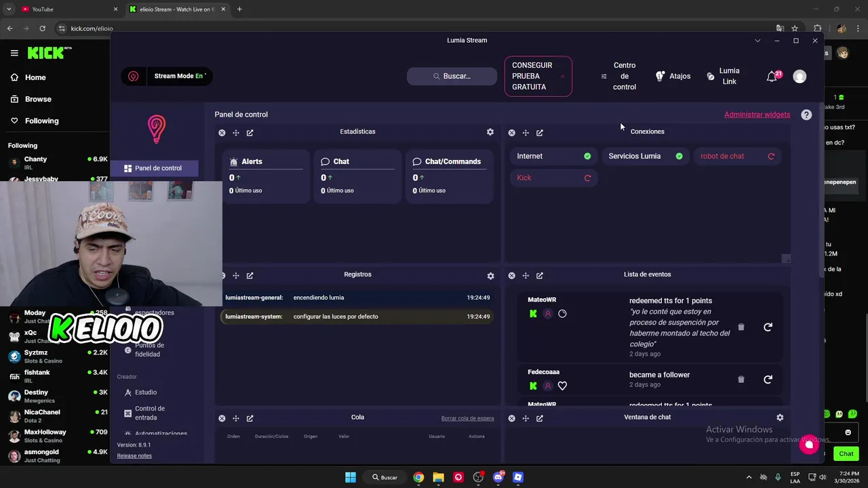Click the floating pink chat bubble button
Viewport: 868px width, 488px height.
point(808,445)
